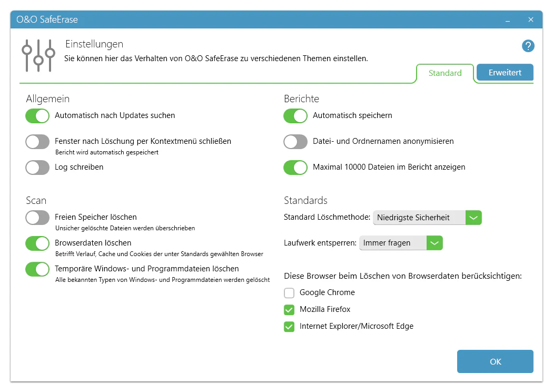Viewport: 553px width, 392px height.
Task: Disable Temporäre Windows- und Programmdateien löschen
Action: [37, 269]
